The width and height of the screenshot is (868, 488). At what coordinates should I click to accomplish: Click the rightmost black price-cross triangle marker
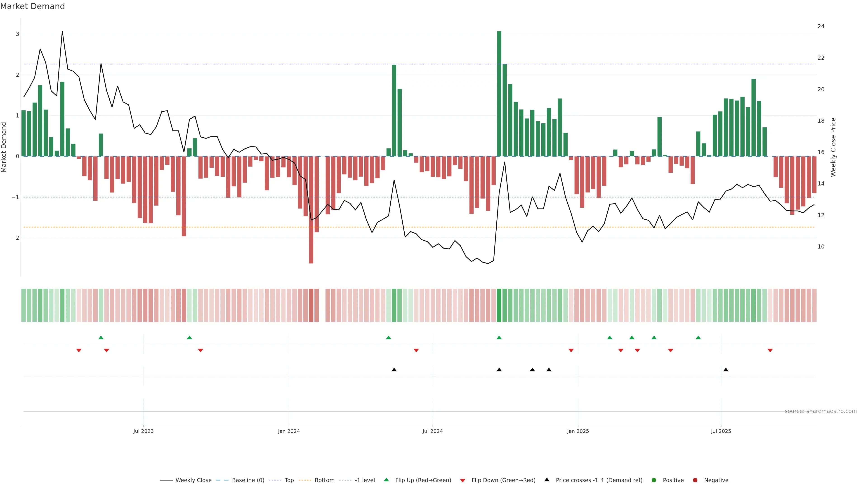coord(726,370)
